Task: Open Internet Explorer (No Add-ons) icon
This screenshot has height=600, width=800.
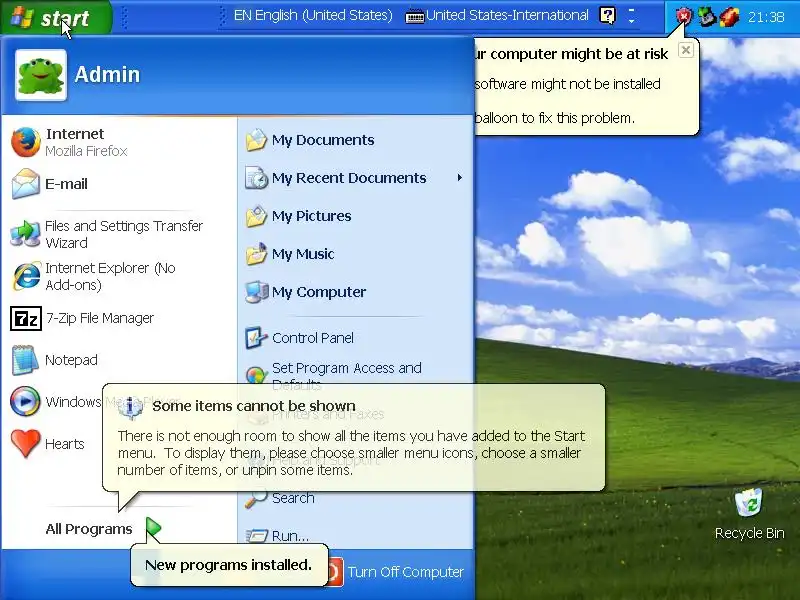Action: (x=26, y=276)
